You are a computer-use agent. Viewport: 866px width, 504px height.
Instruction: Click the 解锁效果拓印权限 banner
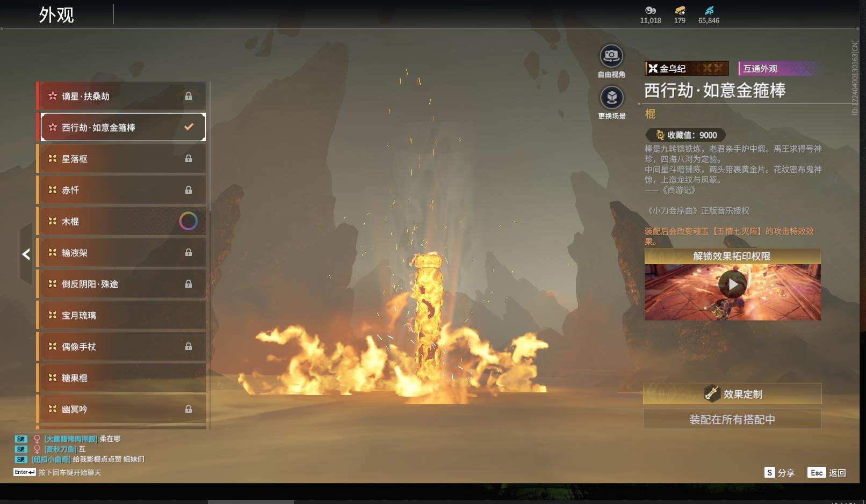pos(732,256)
